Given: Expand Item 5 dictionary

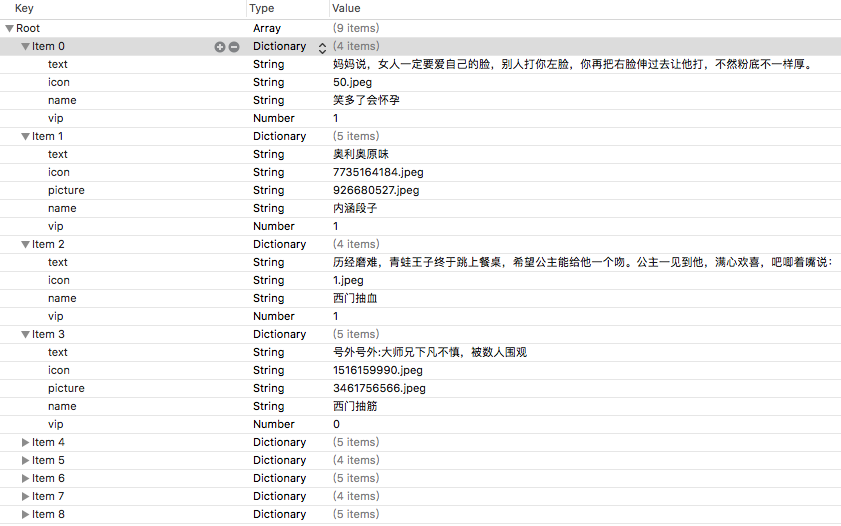Looking at the screenshot, I should (26, 460).
